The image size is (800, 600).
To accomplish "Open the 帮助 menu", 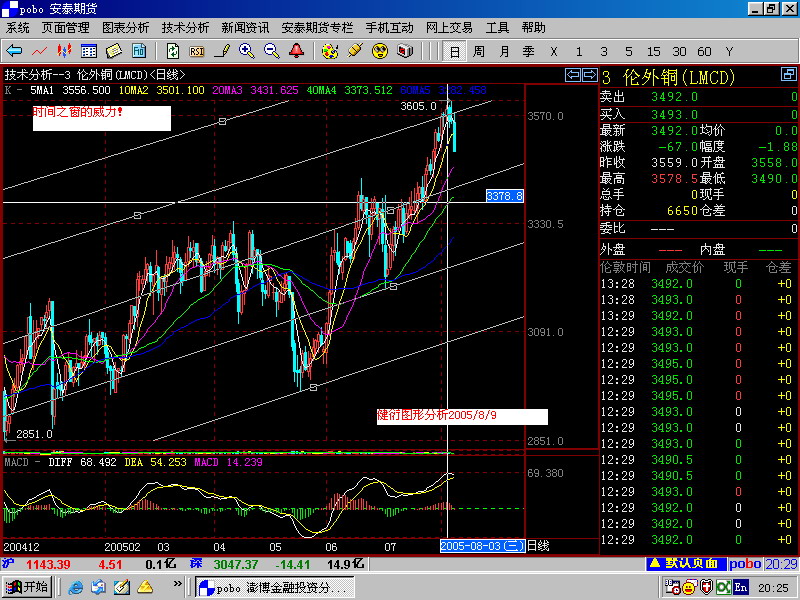I will point(533,28).
